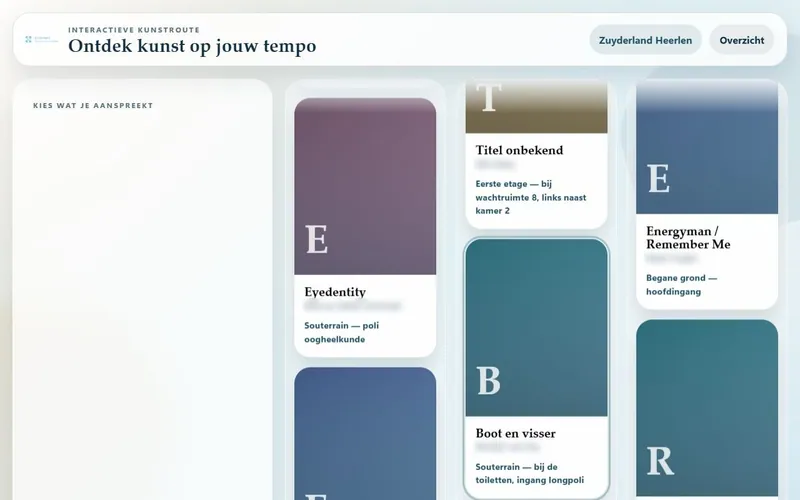The image size is (800, 500).
Task: Click the Zuyderland logo in header
Action: [41, 39]
